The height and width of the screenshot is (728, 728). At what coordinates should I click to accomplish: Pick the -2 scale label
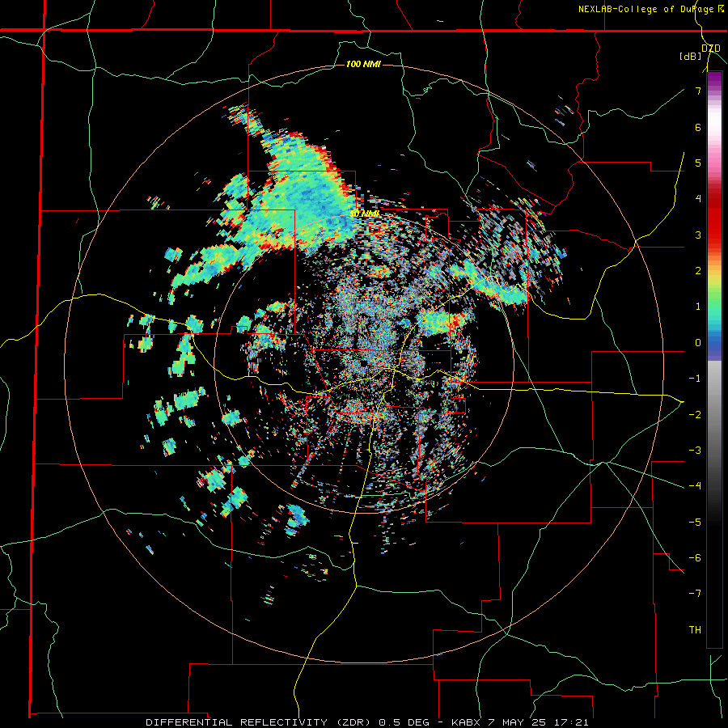pos(695,414)
